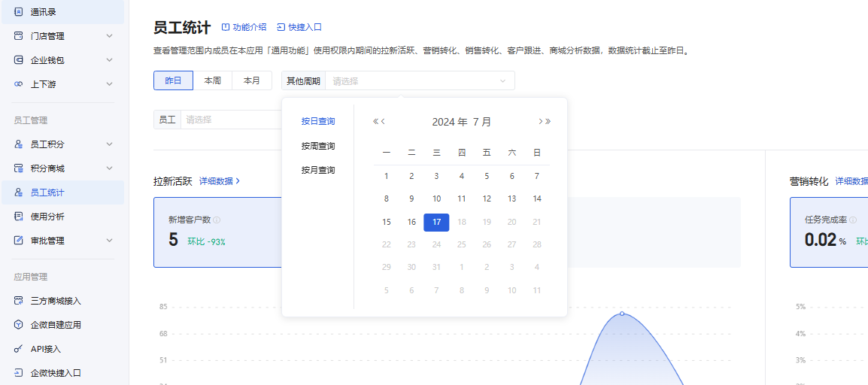
Task: Open API接入 in the sidebar
Action: tap(62, 349)
